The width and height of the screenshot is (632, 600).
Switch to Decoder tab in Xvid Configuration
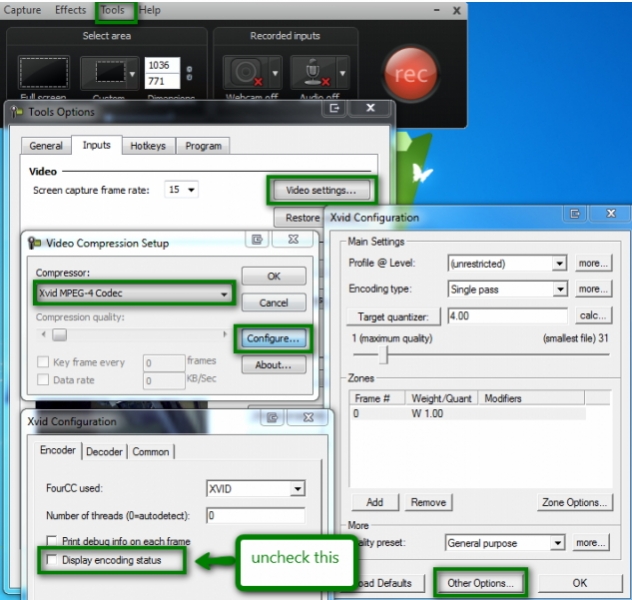click(x=104, y=451)
